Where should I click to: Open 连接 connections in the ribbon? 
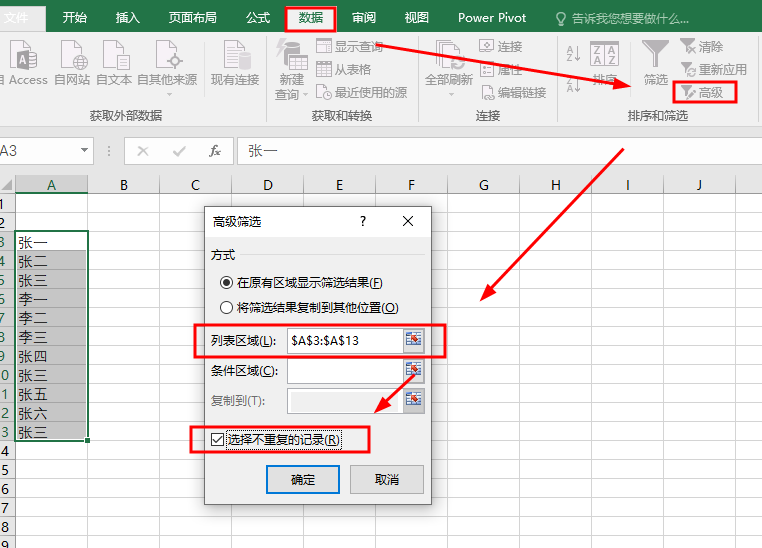tap(501, 47)
